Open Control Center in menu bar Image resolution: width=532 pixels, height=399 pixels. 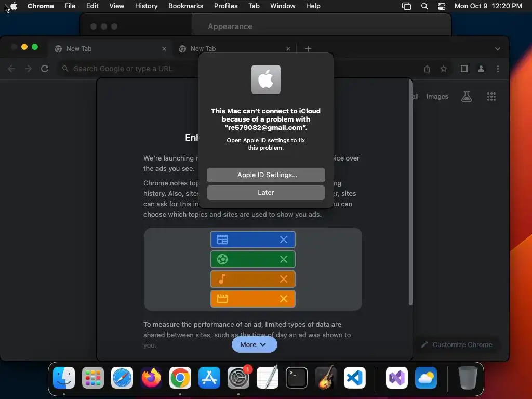442,6
